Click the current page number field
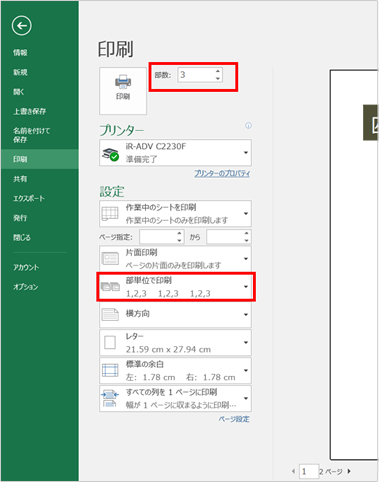 [x=309, y=471]
